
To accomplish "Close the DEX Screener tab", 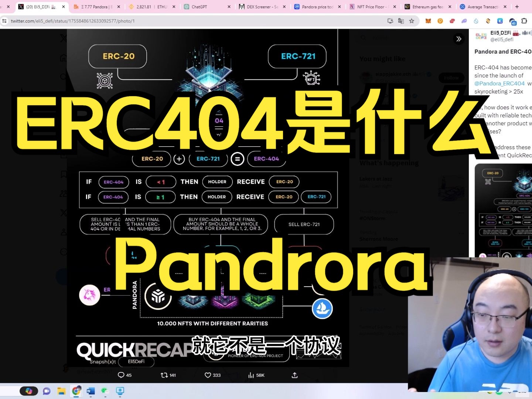I will pyautogui.click(x=284, y=7).
